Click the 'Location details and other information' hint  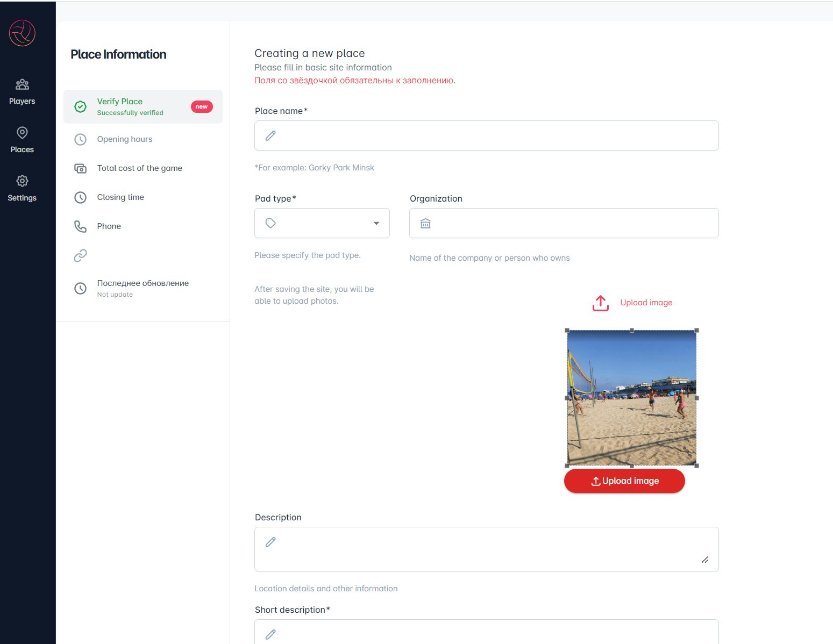coord(326,589)
